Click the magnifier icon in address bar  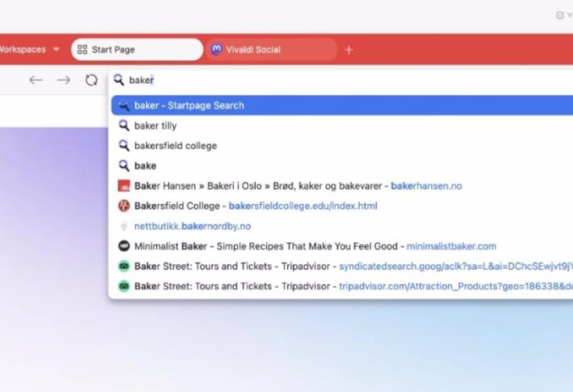click(119, 80)
